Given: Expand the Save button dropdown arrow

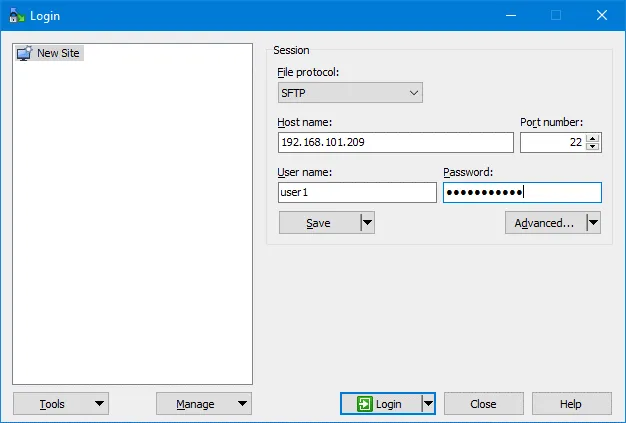Looking at the screenshot, I should (367, 223).
